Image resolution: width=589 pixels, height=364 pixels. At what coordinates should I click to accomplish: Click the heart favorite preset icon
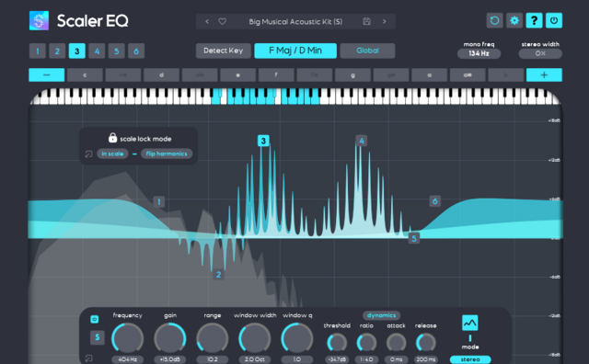223,21
